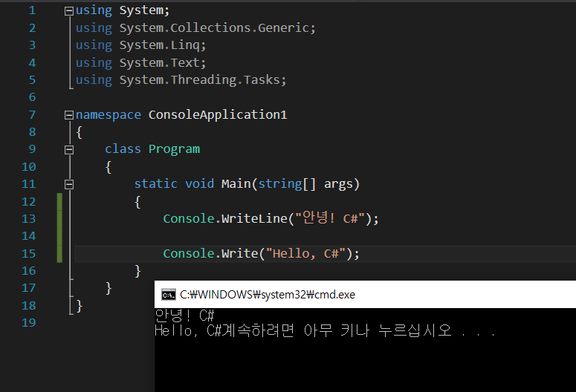576x392 pixels.
Task: Click the closing brace on line 16
Action: click(137, 271)
